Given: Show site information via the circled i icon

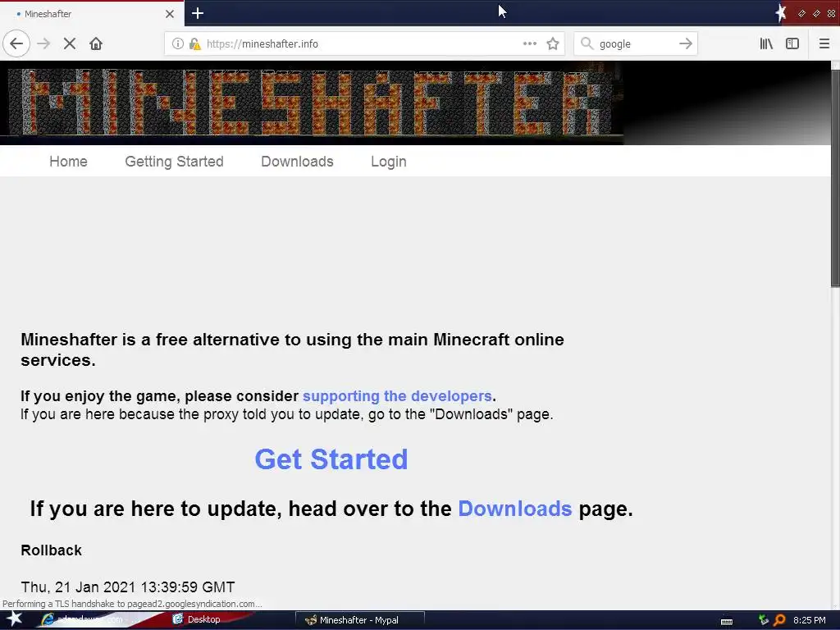Looking at the screenshot, I should click(178, 43).
